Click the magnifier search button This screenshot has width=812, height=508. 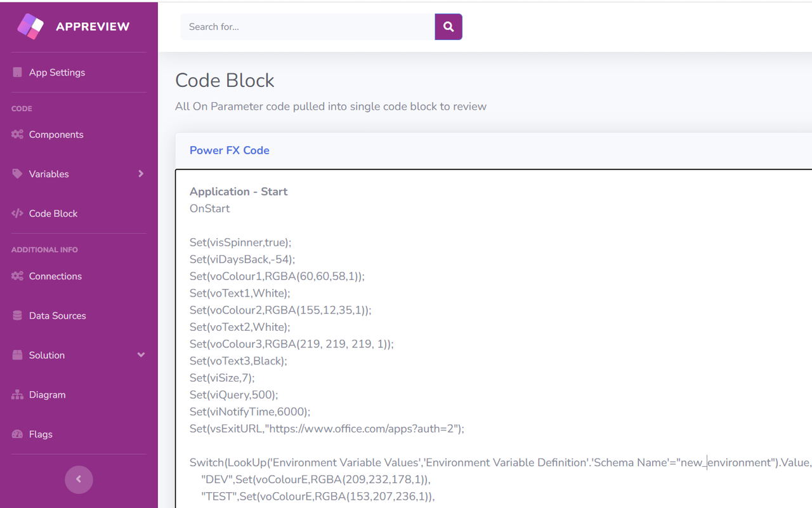(449, 27)
